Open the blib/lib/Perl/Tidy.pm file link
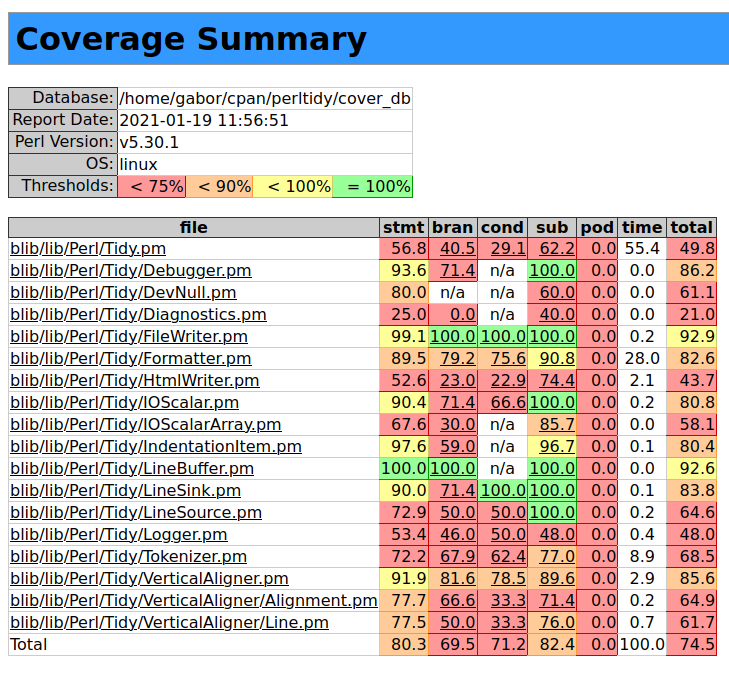The width and height of the screenshot is (729, 680). coord(88,249)
